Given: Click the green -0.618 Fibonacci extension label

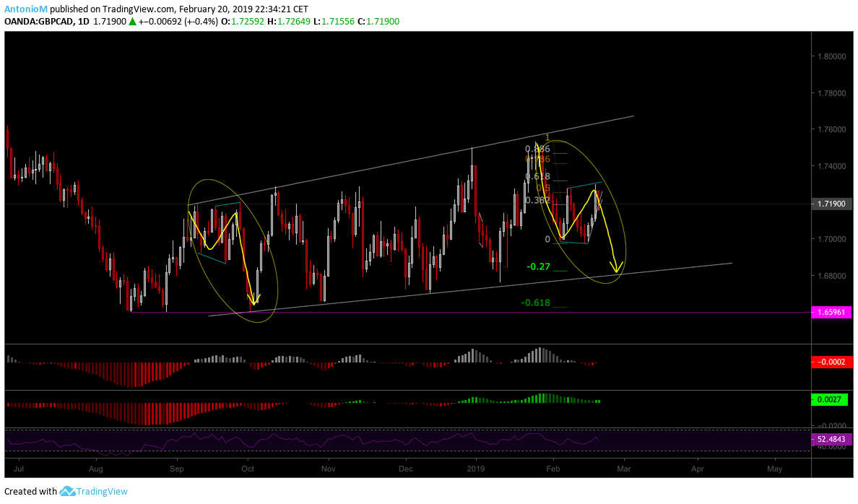Looking at the screenshot, I should point(536,303).
